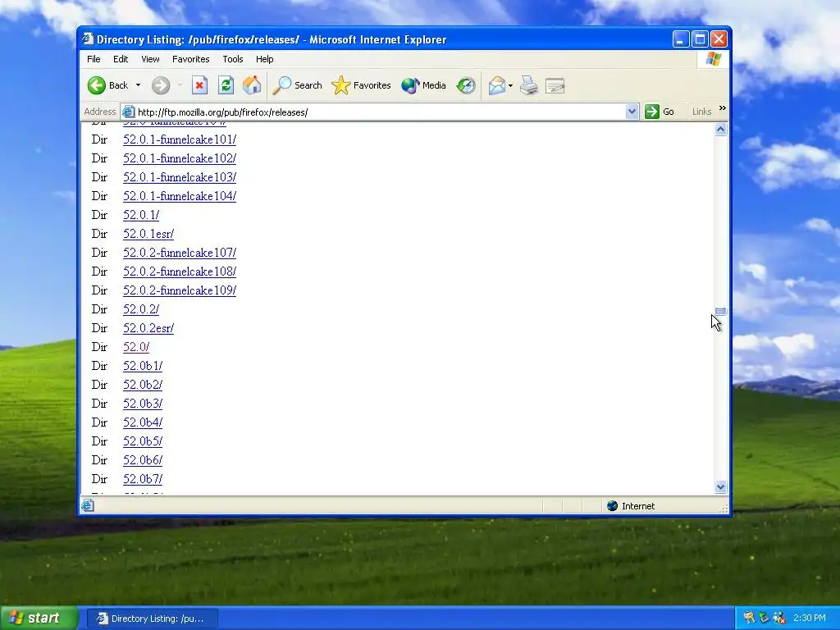Click the Edit page toolbar icon
Image resolution: width=840 pixels, height=630 pixels.
coord(555,85)
